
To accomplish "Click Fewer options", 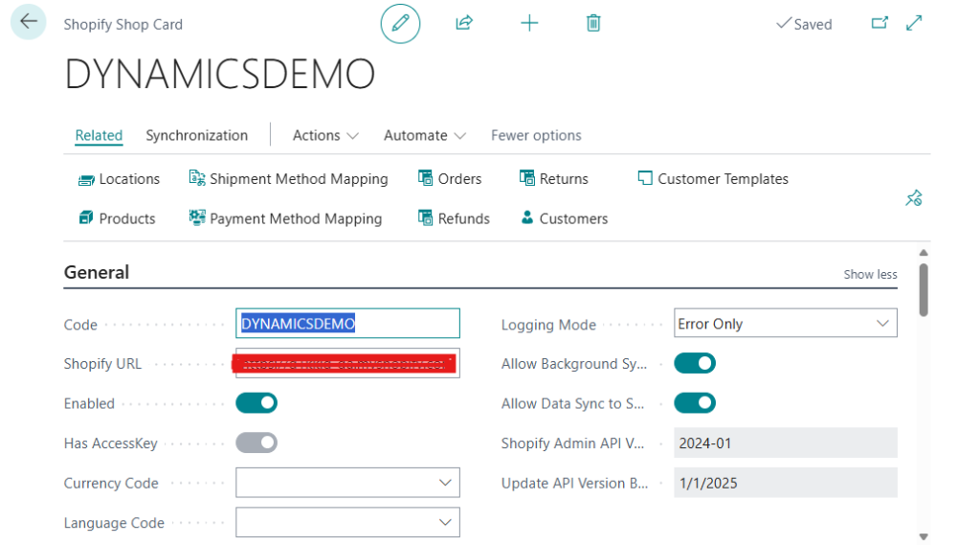I will click(x=536, y=136).
